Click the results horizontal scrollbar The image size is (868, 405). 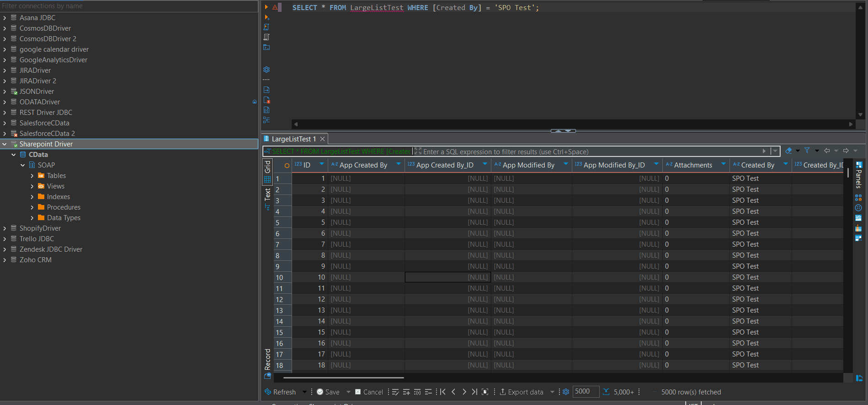point(343,378)
